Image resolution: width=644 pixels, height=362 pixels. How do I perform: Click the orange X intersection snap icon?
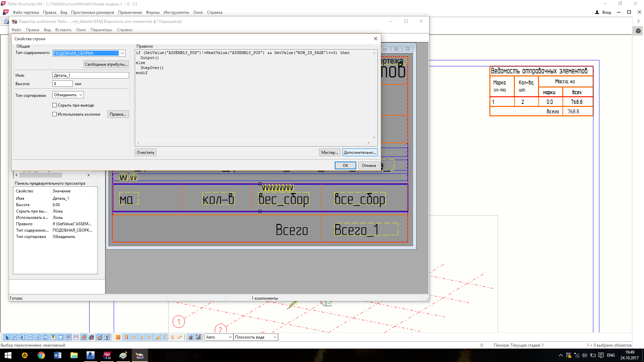coord(149,337)
